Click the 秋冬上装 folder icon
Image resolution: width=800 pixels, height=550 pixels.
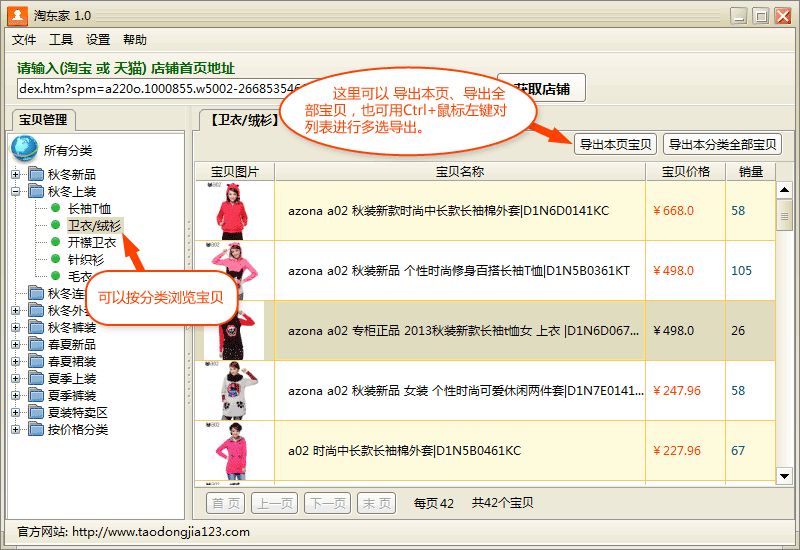36,191
